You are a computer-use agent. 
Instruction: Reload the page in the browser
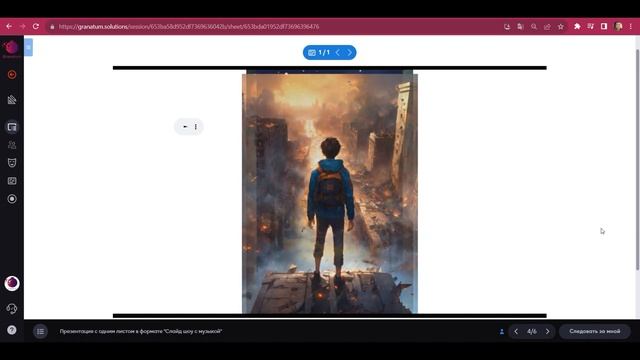click(36, 27)
